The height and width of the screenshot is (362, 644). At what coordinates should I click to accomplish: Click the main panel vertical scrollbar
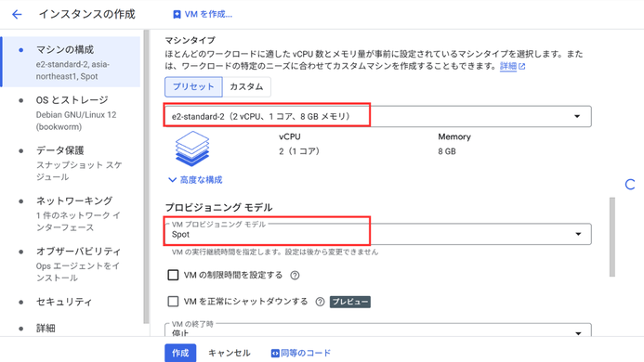(612, 238)
